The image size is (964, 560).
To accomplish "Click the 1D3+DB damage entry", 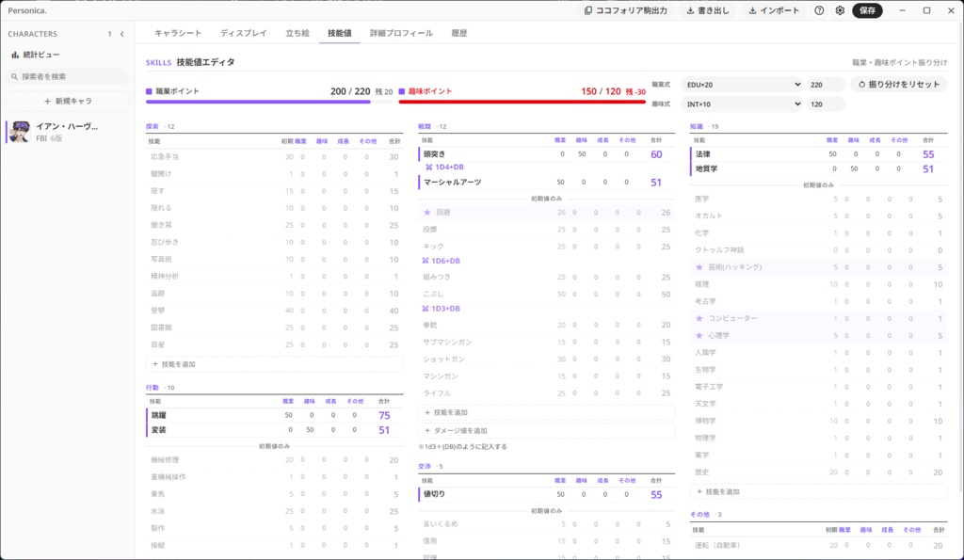I will pos(441,309).
